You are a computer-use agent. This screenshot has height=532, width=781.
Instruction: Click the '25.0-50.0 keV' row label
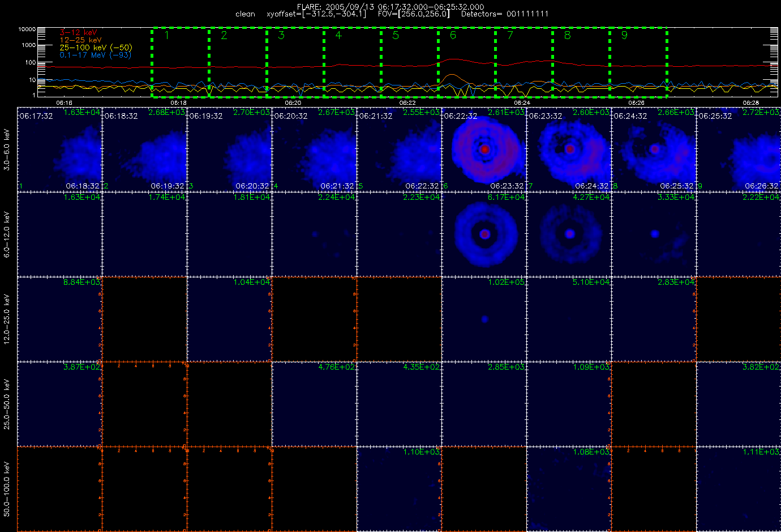pyautogui.click(x=7, y=404)
